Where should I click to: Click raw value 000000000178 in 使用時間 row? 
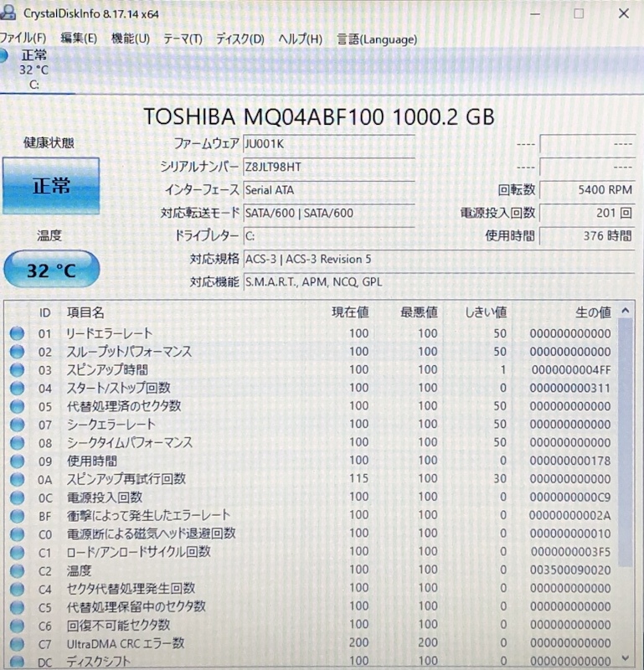570,461
